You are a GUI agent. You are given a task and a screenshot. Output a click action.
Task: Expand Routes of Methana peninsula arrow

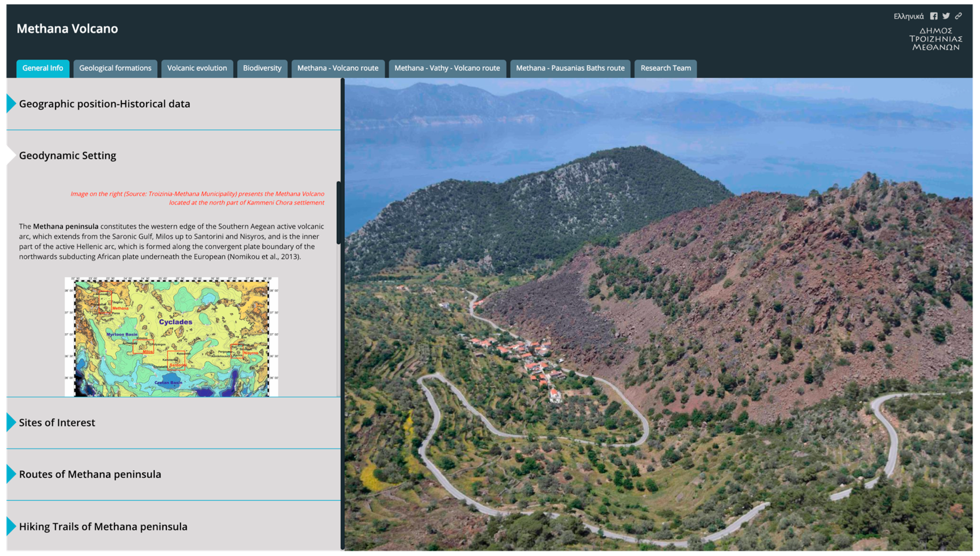pyautogui.click(x=11, y=474)
